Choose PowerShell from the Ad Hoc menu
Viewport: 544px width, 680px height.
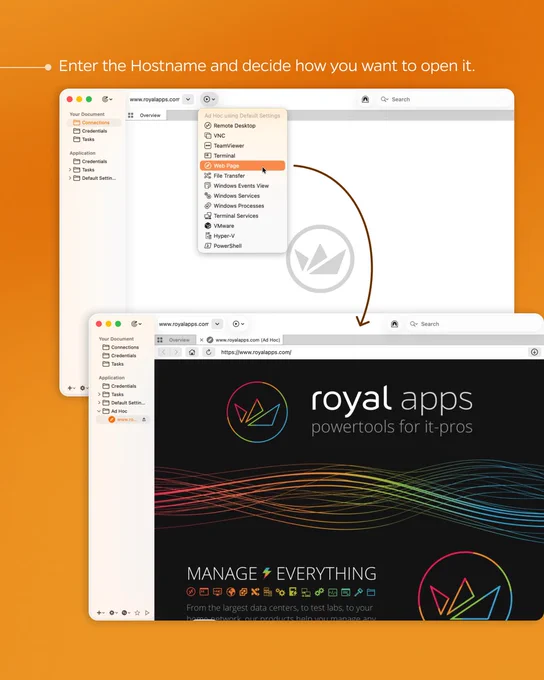click(242, 245)
